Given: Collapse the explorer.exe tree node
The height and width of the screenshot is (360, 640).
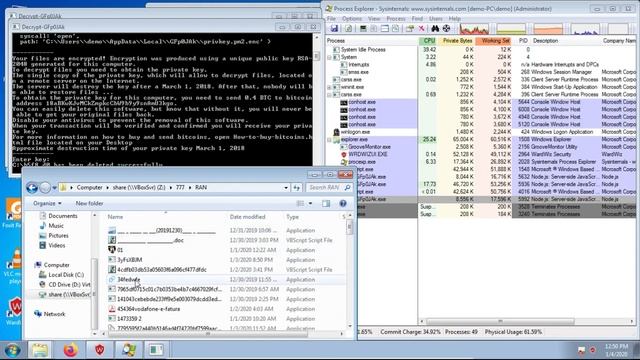Looking at the screenshot, I should click(x=329, y=140).
